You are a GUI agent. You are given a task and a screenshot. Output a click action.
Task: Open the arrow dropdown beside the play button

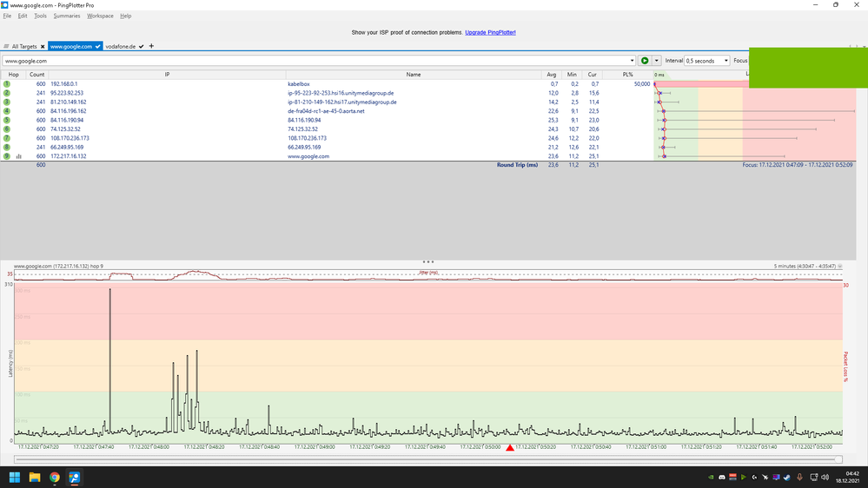(x=657, y=61)
